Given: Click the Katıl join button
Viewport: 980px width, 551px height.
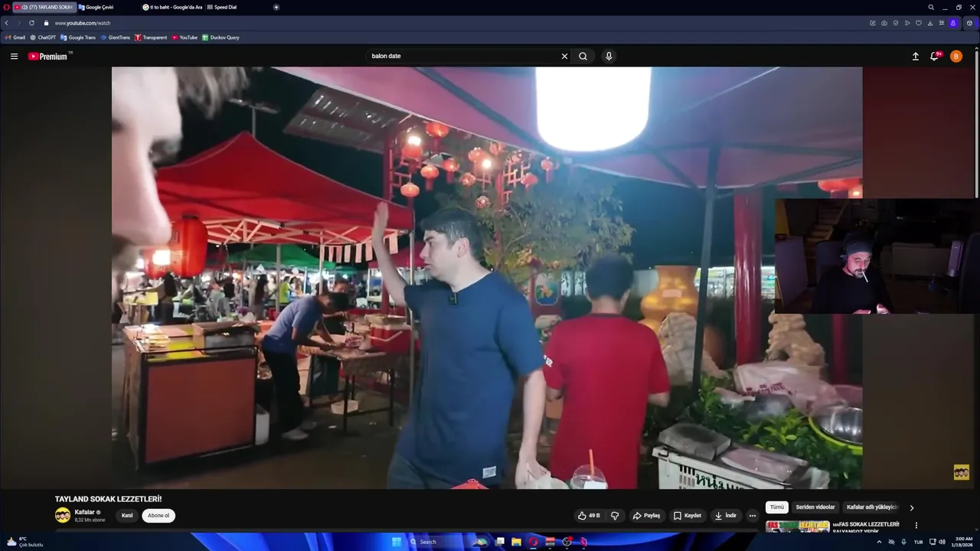Looking at the screenshot, I should pyautogui.click(x=127, y=516).
